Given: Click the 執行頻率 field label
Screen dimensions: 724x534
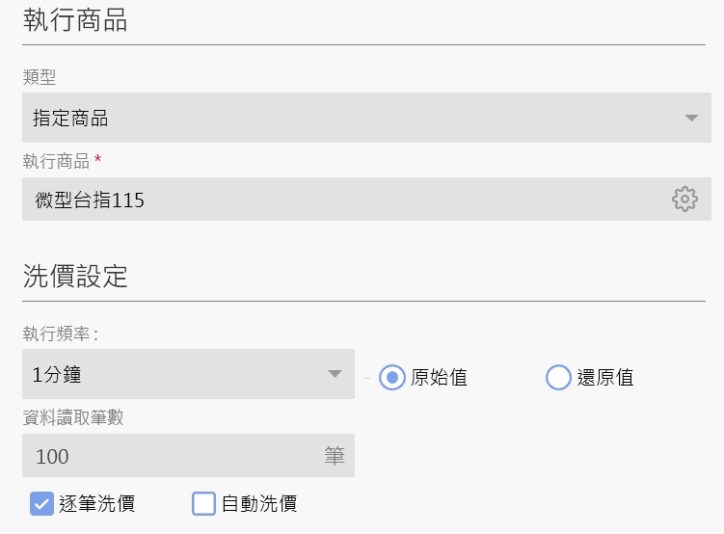Looking at the screenshot, I should [x=60, y=333].
